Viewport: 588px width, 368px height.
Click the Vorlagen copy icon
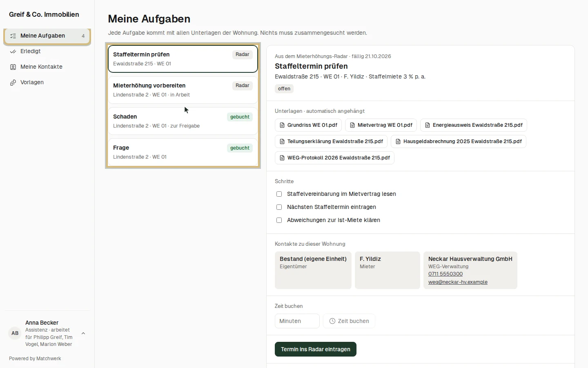[13, 83]
